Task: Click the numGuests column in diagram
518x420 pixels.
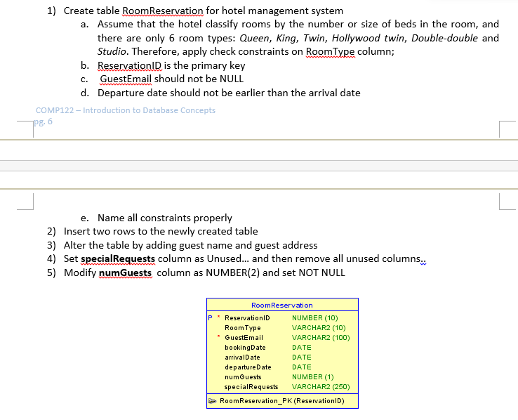Action: 243,377
